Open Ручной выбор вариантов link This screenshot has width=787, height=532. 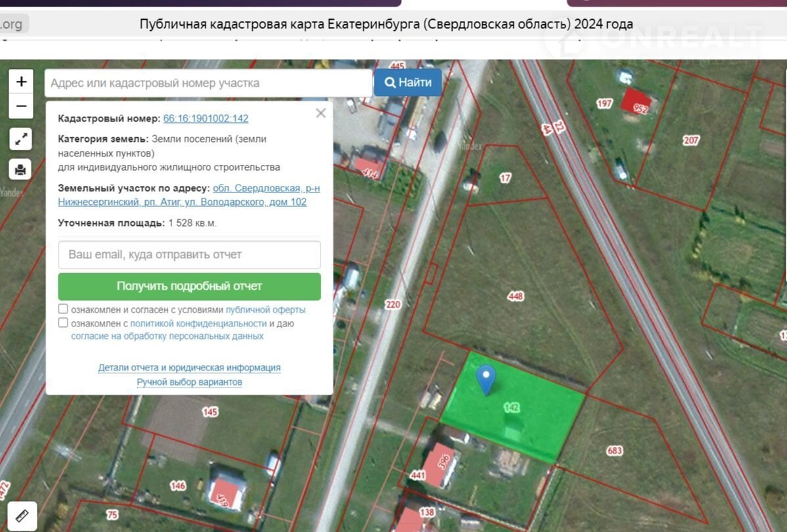(x=189, y=382)
